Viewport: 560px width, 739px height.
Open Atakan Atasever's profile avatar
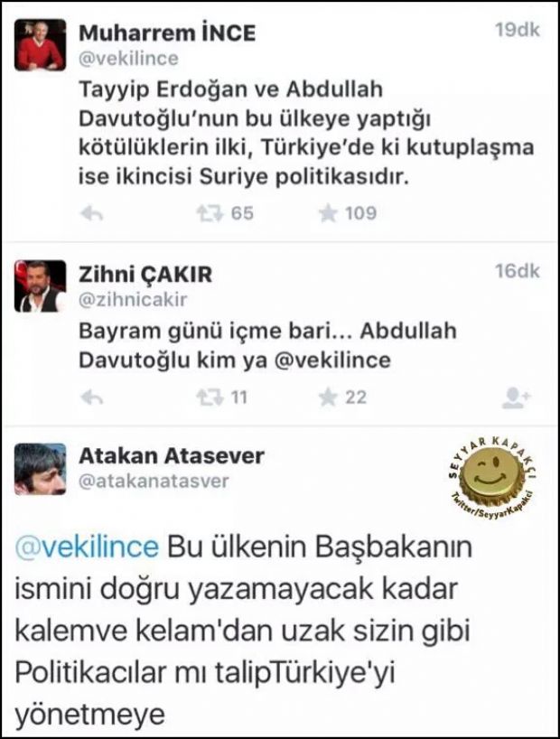click(x=40, y=469)
